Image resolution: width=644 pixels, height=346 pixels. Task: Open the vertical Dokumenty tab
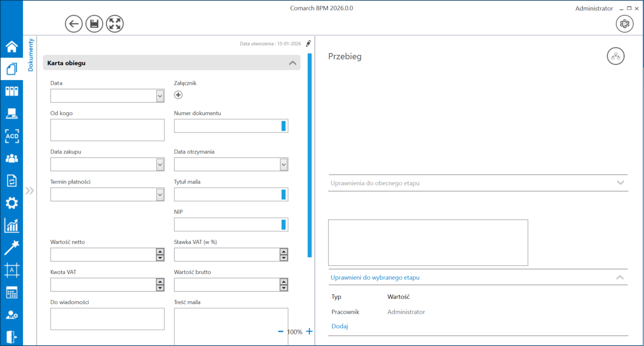click(x=31, y=55)
